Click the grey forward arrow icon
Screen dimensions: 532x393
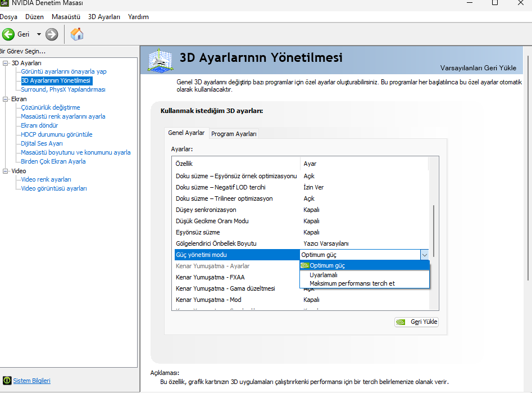[x=52, y=34]
